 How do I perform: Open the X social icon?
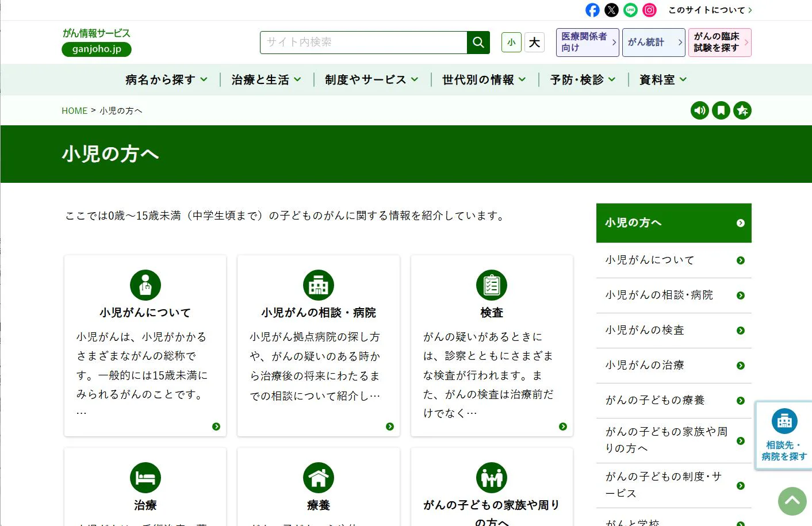[612, 10]
